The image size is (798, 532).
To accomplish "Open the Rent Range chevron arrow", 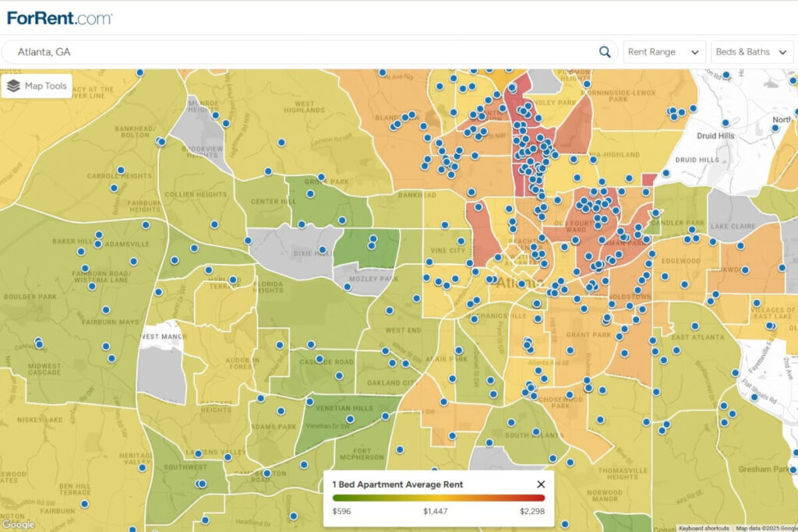I will 696,51.
